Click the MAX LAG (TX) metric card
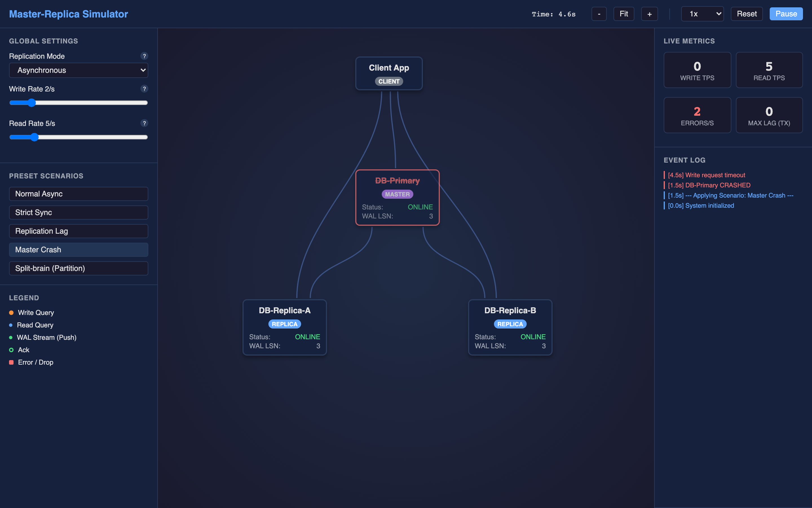Viewport: 812px width, 508px height. (x=769, y=115)
